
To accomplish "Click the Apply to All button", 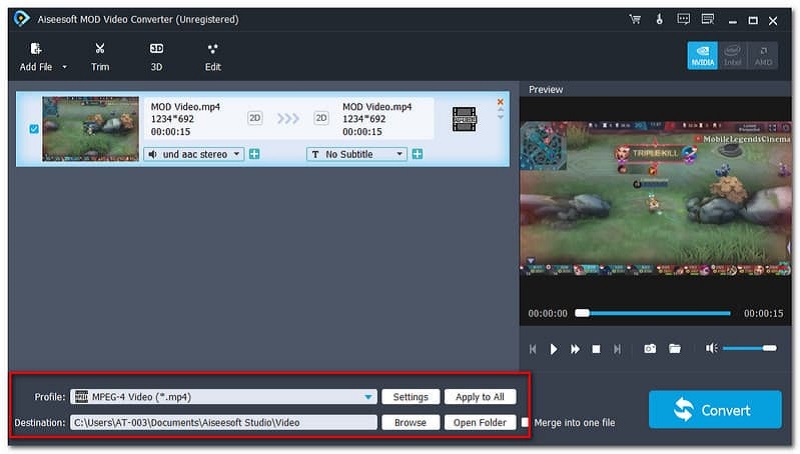I will [480, 397].
